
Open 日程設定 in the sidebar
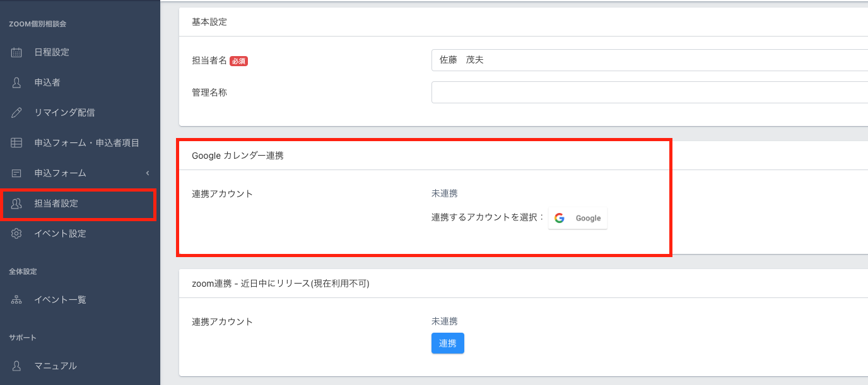point(52,52)
